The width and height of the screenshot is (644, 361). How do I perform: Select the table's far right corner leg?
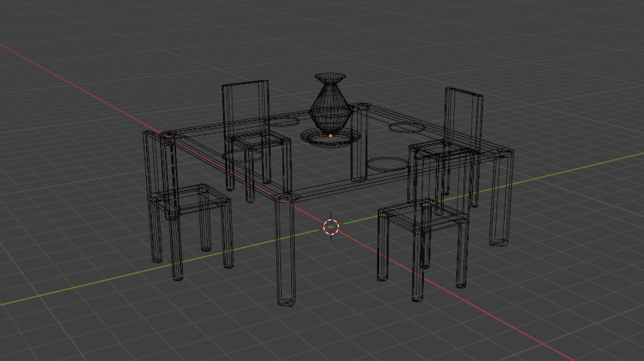point(502,198)
